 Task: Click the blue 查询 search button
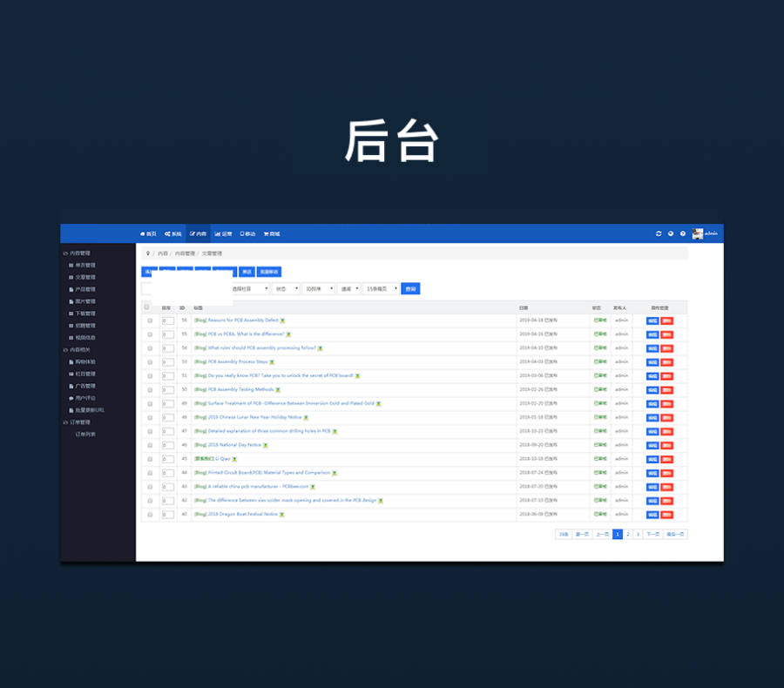(x=410, y=289)
